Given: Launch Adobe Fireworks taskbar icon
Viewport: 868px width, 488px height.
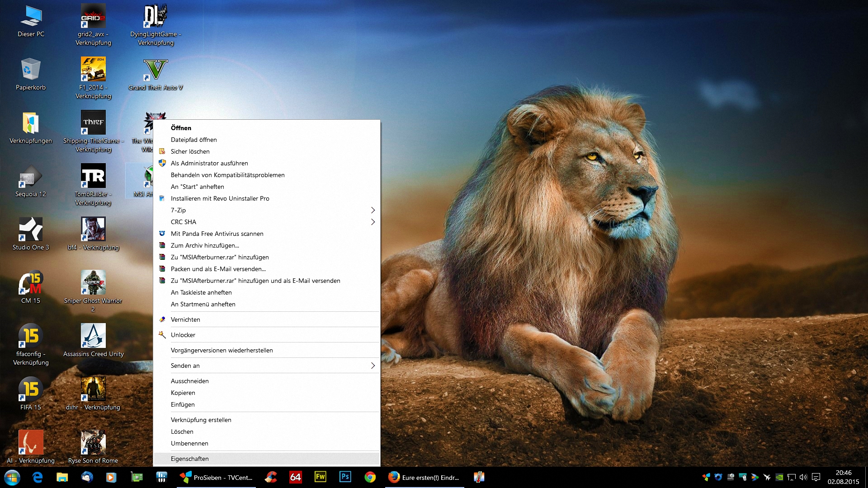Looking at the screenshot, I should pyautogui.click(x=320, y=477).
